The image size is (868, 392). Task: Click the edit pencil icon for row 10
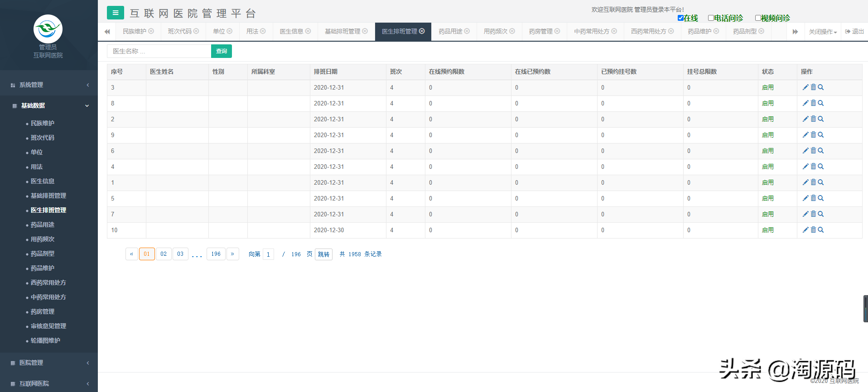point(805,230)
